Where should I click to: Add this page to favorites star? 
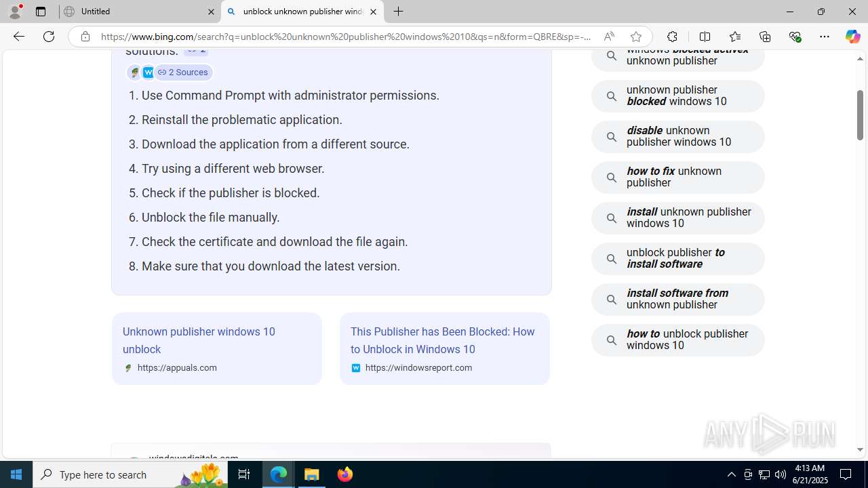[x=635, y=37]
